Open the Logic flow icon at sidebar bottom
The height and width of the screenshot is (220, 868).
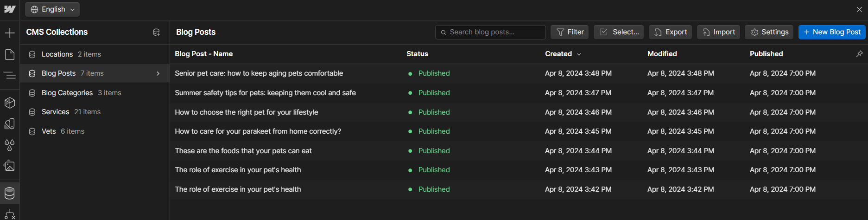click(x=10, y=214)
